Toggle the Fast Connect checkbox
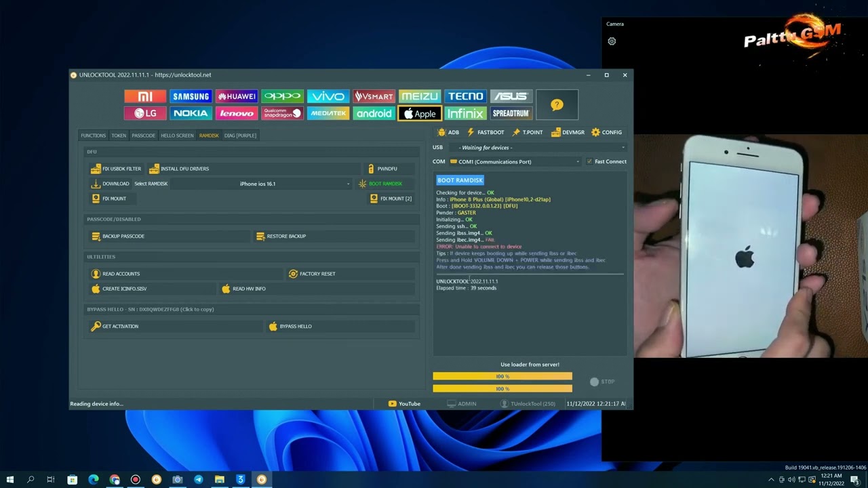The height and width of the screenshot is (488, 868). [589, 161]
